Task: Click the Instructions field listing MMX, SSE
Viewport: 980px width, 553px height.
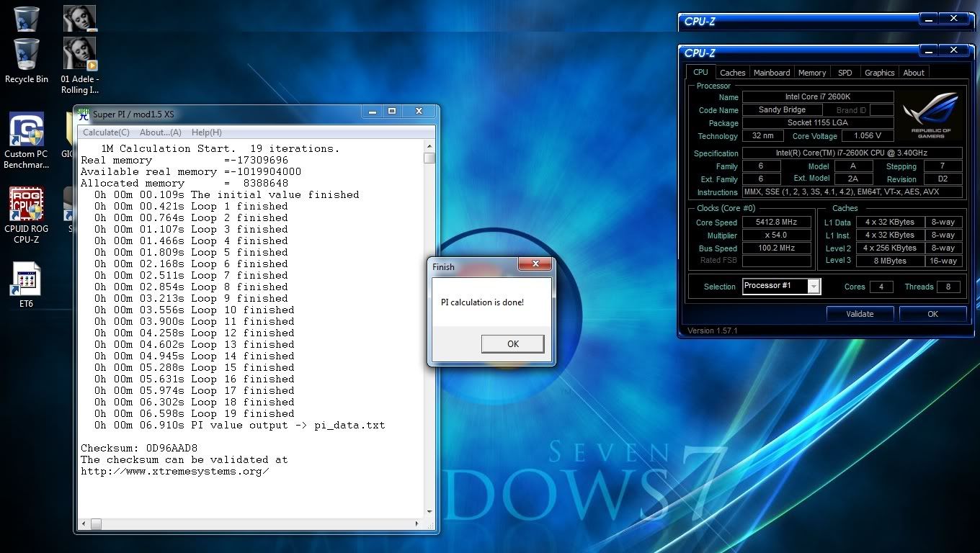Action: point(852,192)
